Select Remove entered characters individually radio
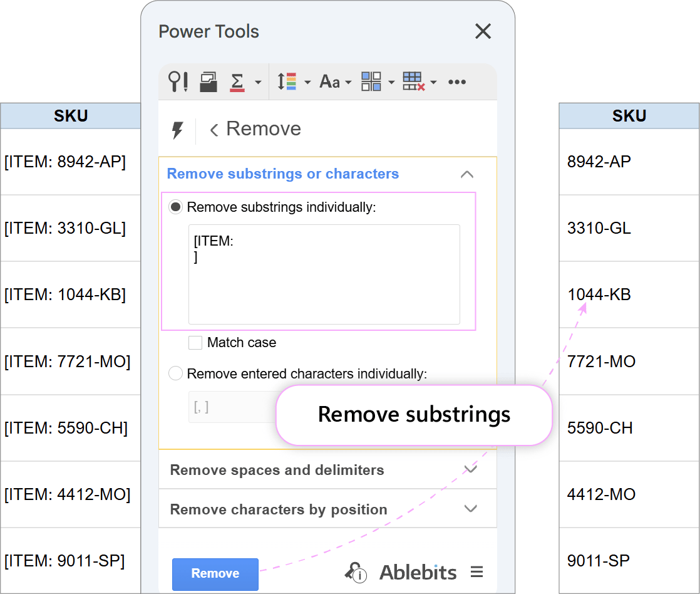Viewport: 700px width, 594px height. coord(176,373)
